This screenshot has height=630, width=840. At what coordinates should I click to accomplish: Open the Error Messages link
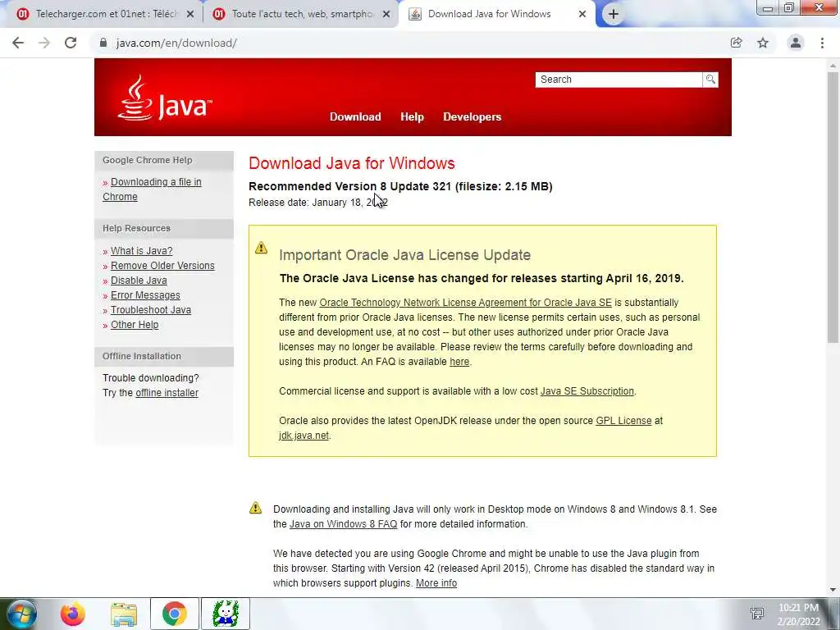coord(145,295)
